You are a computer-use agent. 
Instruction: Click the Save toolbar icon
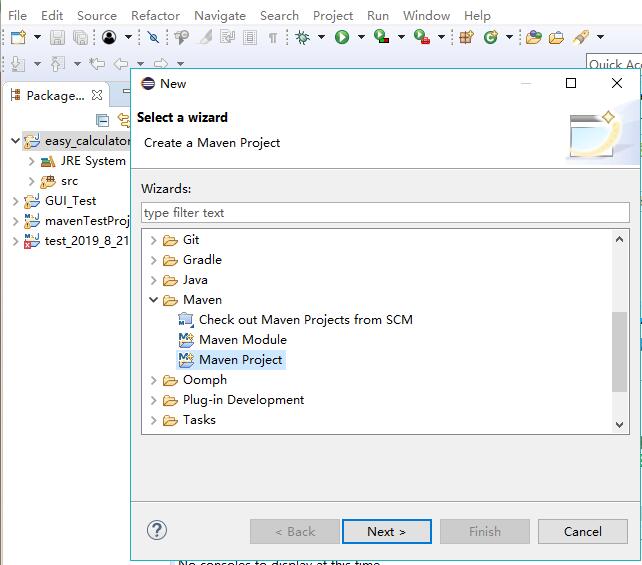pyautogui.click(x=57, y=37)
